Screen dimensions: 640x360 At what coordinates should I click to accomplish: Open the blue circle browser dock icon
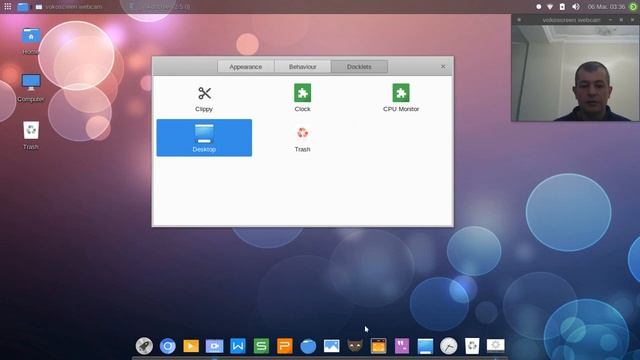pos(167,346)
